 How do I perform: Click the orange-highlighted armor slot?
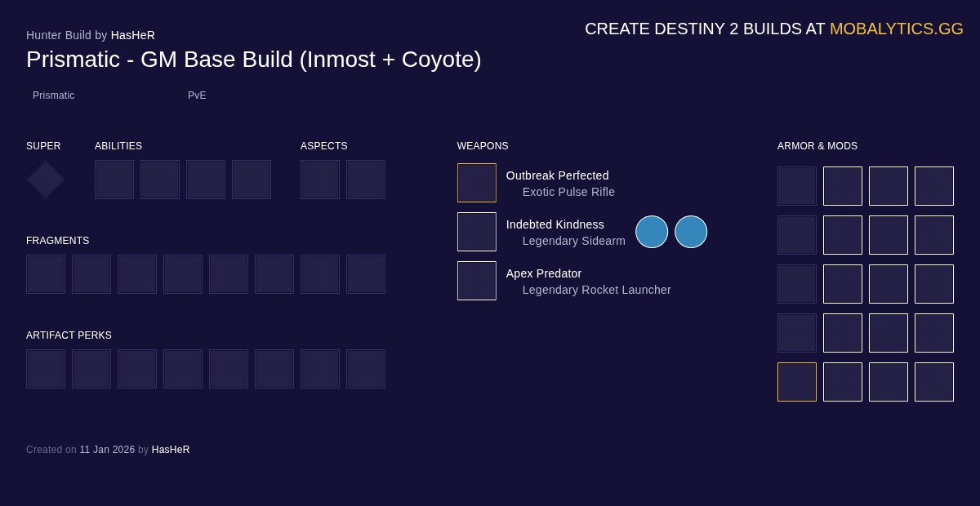(x=797, y=382)
